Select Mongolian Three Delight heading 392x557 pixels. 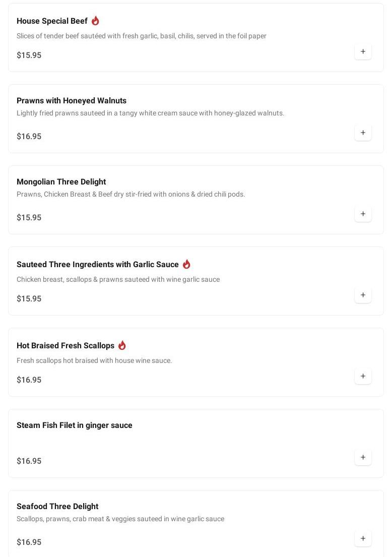click(61, 182)
